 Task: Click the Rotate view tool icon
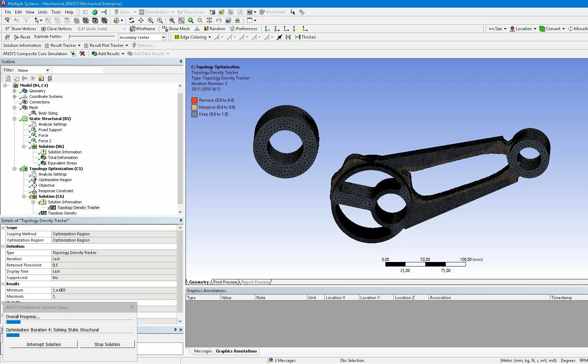[x=131, y=20]
